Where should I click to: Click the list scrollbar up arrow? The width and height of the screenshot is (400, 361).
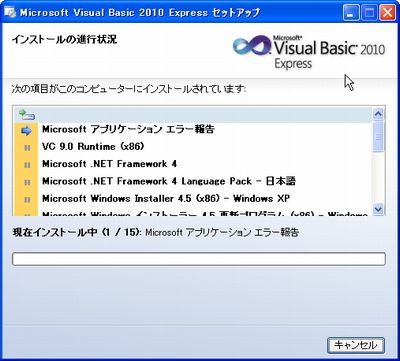coord(378,114)
